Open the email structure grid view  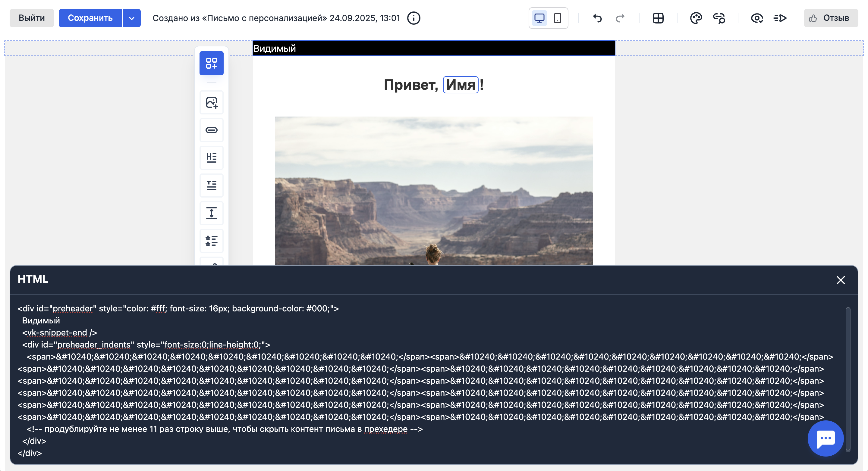click(658, 18)
